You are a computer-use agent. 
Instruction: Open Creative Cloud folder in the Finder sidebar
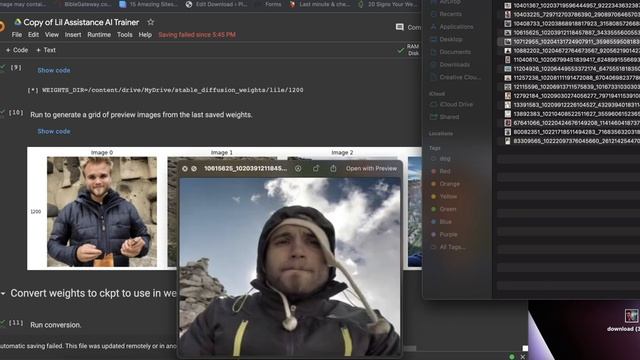(460, 77)
